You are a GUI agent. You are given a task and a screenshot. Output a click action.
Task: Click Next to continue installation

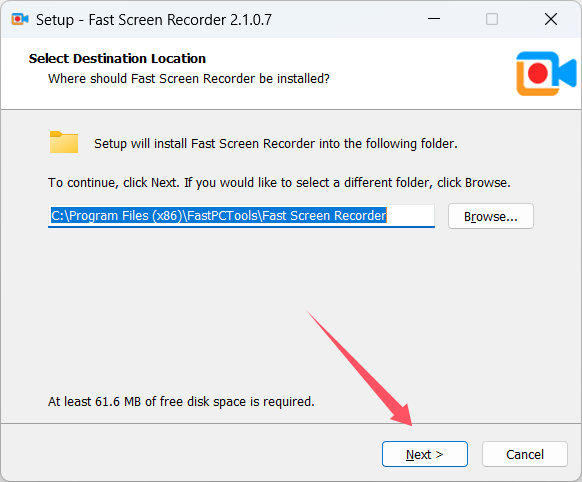pyautogui.click(x=425, y=454)
